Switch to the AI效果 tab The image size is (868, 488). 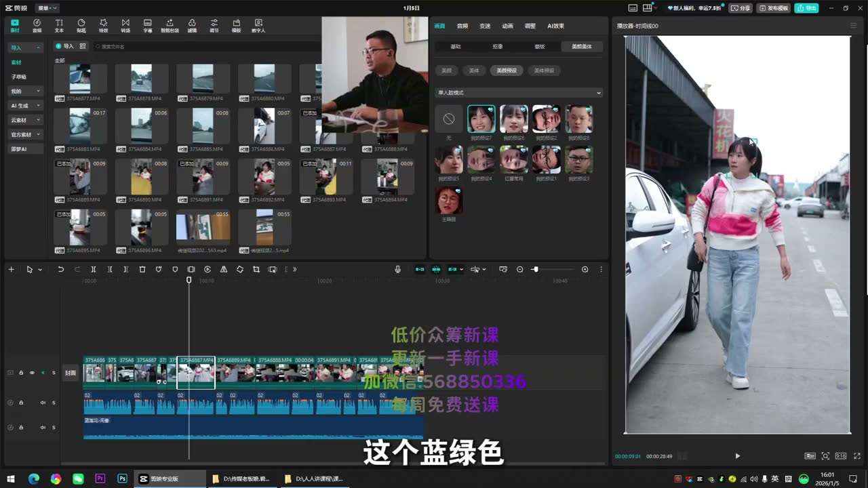[x=555, y=26]
